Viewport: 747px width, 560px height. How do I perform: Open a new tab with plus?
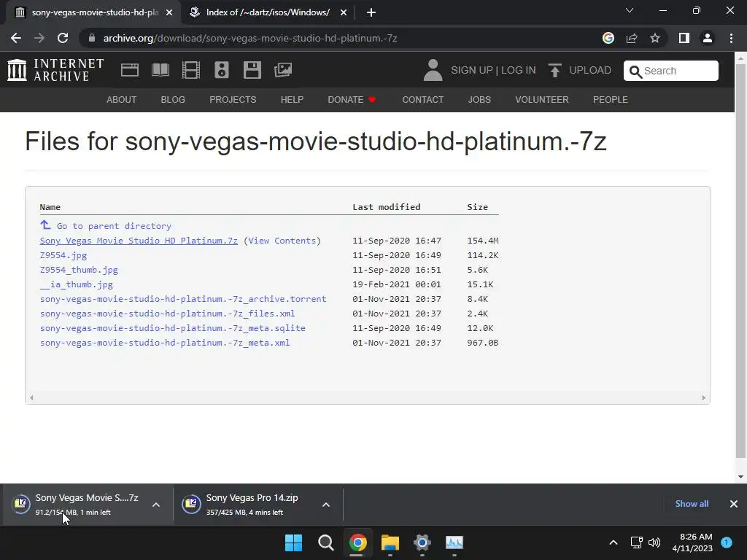pyautogui.click(x=371, y=12)
